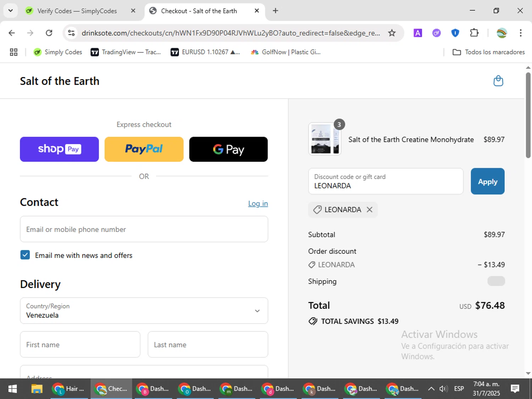Open the Simply Codes bookmark
Image resolution: width=532 pixels, height=399 pixels.
point(58,52)
